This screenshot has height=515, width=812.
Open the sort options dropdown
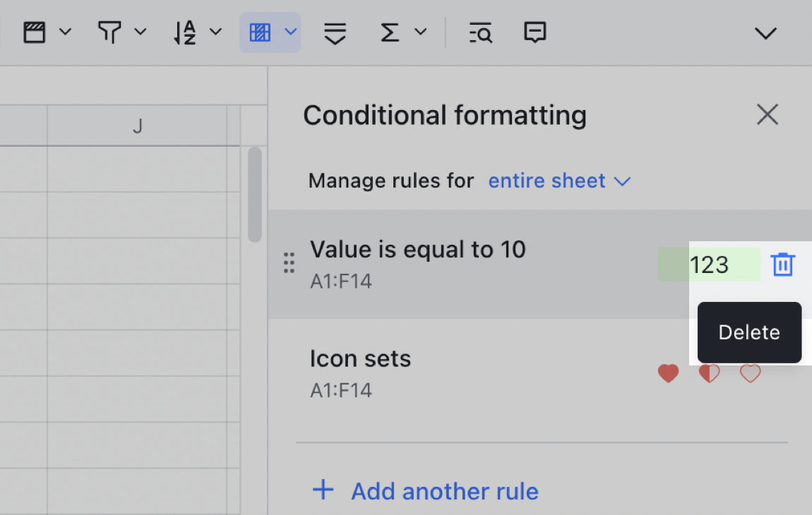215,32
